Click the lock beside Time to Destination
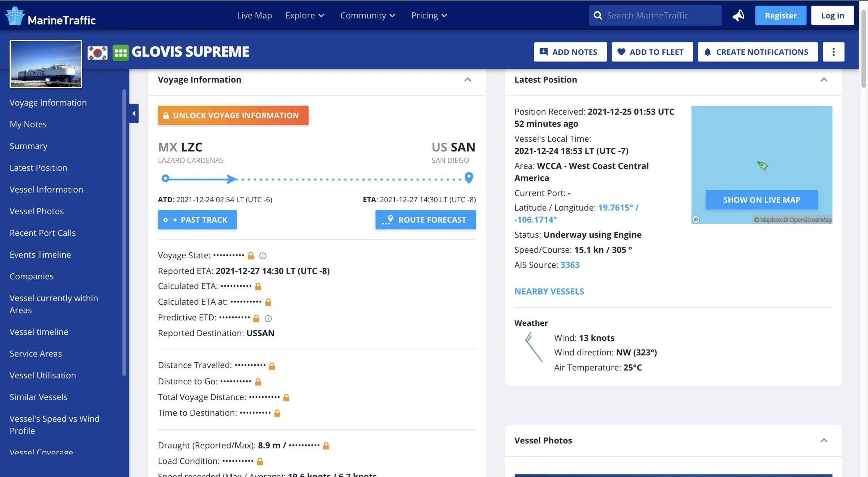Image resolution: width=868 pixels, height=477 pixels. pyautogui.click(x=277, y=413)
